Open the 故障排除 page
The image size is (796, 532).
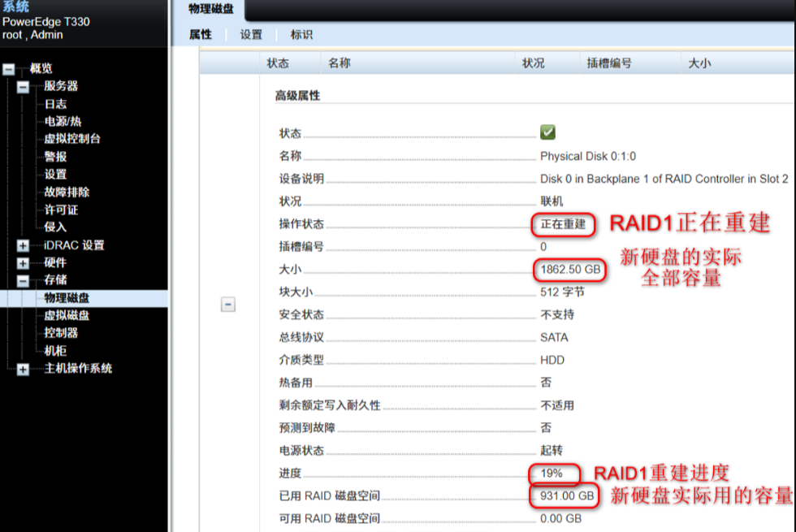(x=67, y=192)
